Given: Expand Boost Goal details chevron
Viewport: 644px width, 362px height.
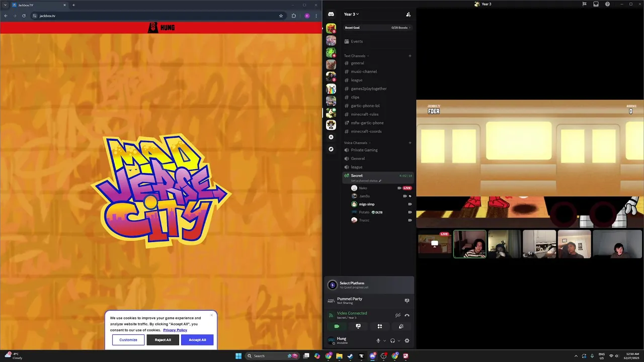Looking at the screenshot, I should coord(410,28).
